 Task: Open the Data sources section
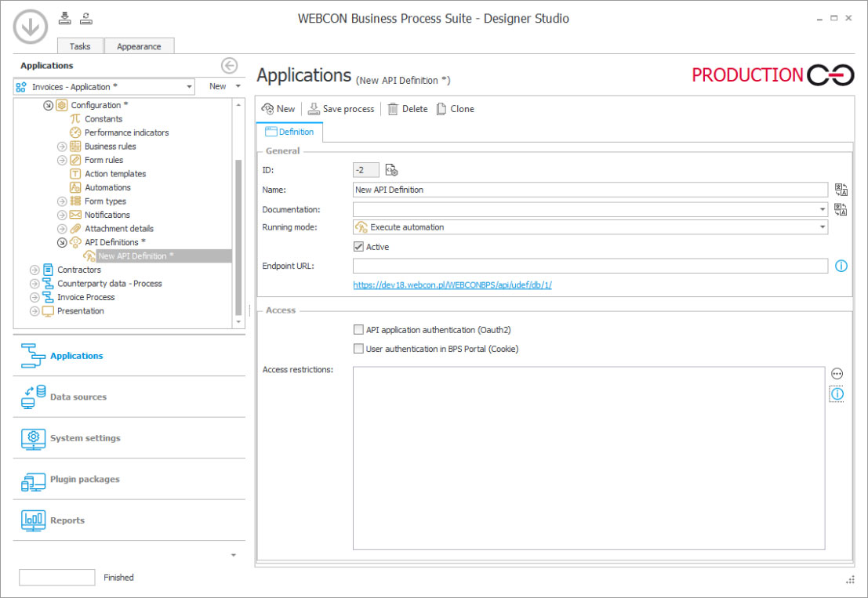click(x=129, y=397)
